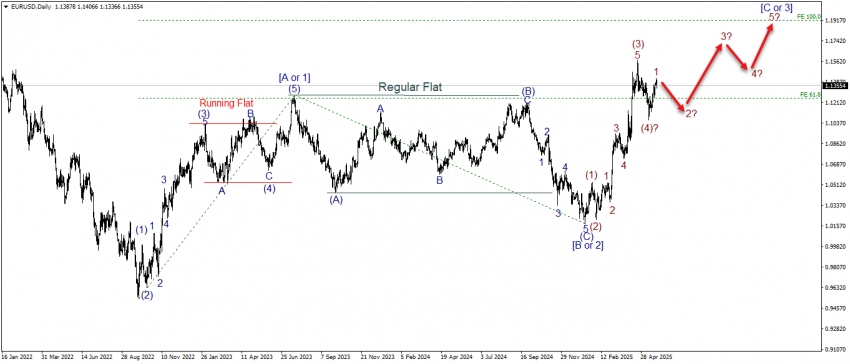Select the blue (2) label at the chart low
Image resolution: width=850 pixels, height=364 pixels.
point(147,296)
